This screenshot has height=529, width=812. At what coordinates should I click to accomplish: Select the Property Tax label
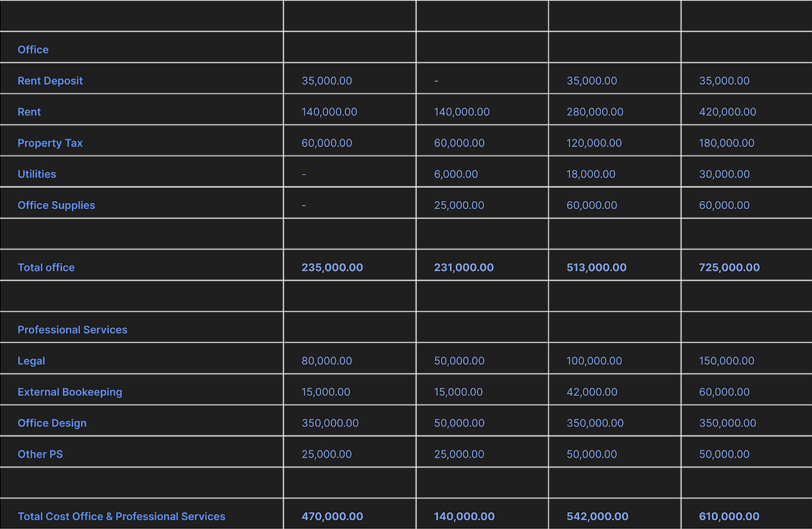pos(50,143)
